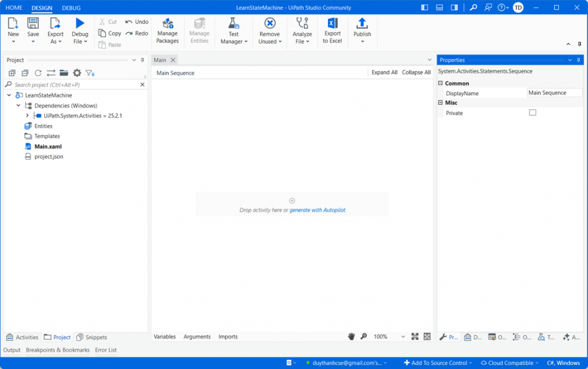Switch to the HOME ribbon tab
Viewport: 588px width, 369px height.
[14, 7]
